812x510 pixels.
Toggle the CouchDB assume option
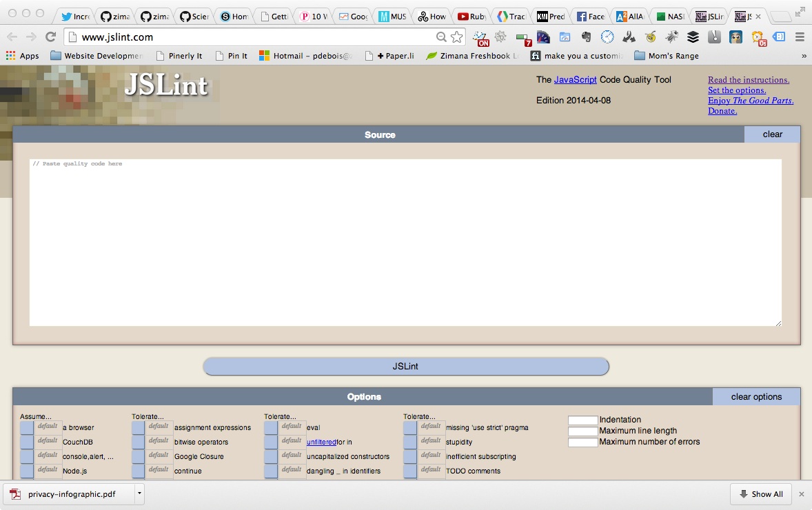pos(26,442)
